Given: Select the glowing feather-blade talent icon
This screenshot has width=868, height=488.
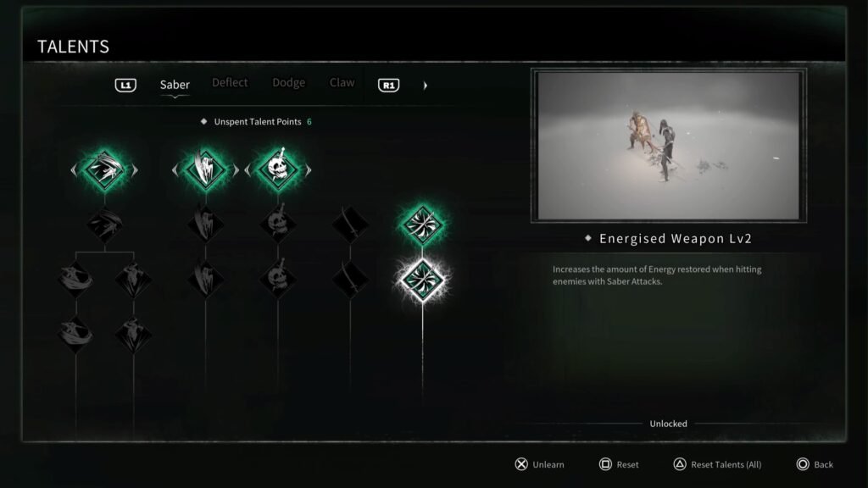Looking at the screenshot, I should click(x=205, y=169).
